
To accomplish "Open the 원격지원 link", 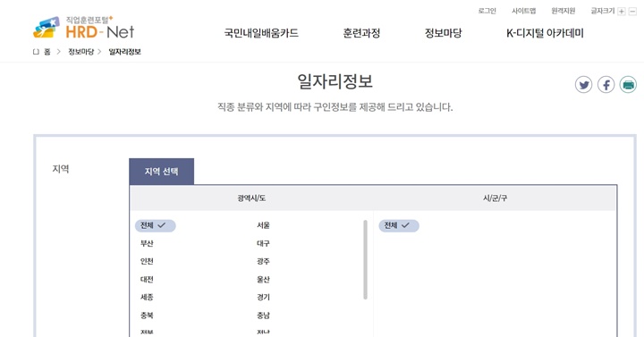I will (563, 11).
